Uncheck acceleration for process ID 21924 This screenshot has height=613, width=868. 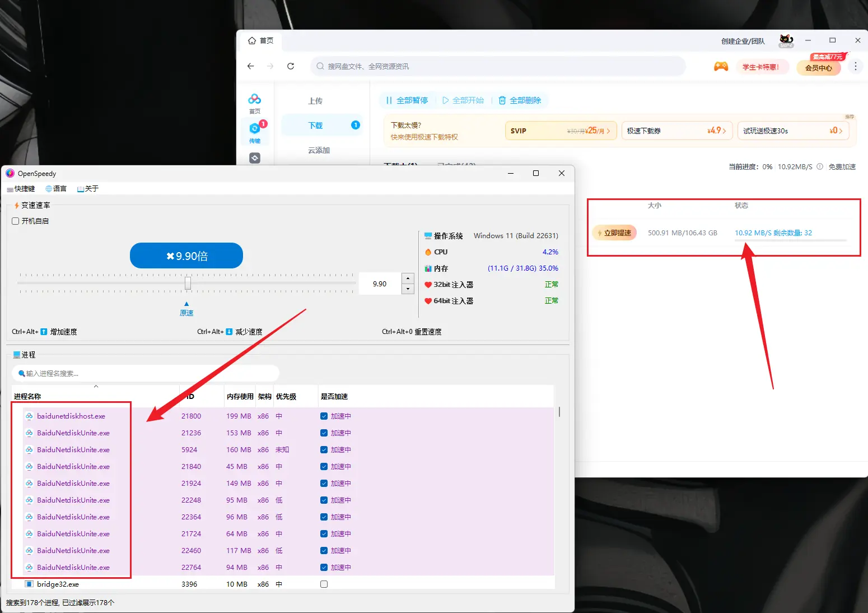(324, 484)
